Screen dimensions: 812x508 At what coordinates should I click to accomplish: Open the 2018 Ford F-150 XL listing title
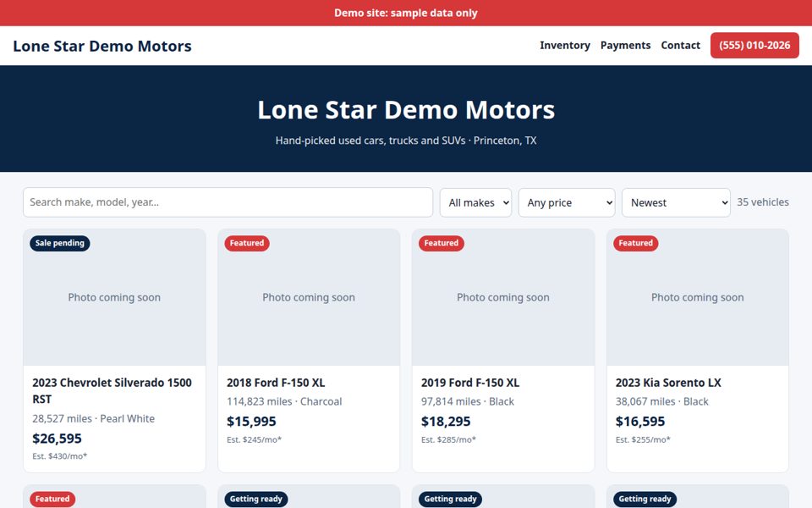(276, 383)
